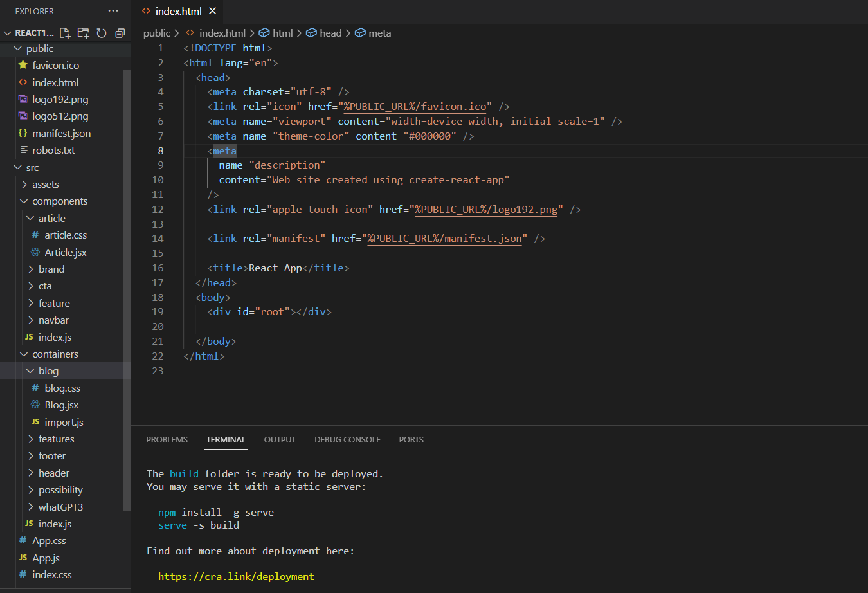Image resolution: width=868 pixels, height=593 pixels.
Task: Open the cra.link/deployment link in terminal
Action: click(236, 577)
